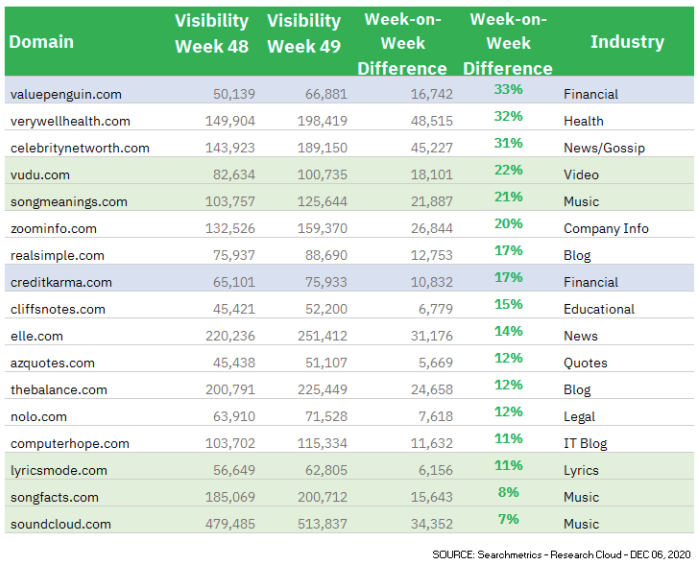Click the 20% week-on-week percentage

(508, 223)
